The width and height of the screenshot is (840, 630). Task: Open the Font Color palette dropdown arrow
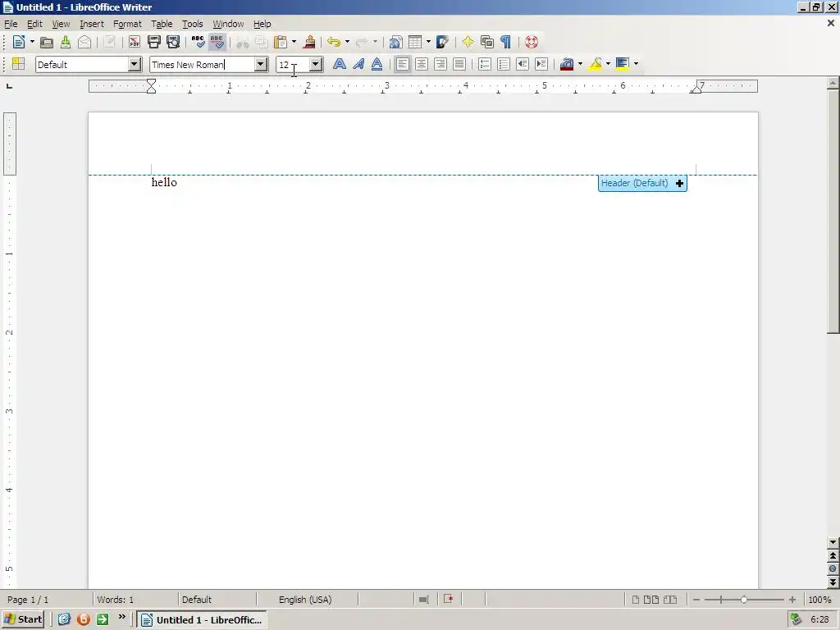pyautogui.click(x=580, y=64)
